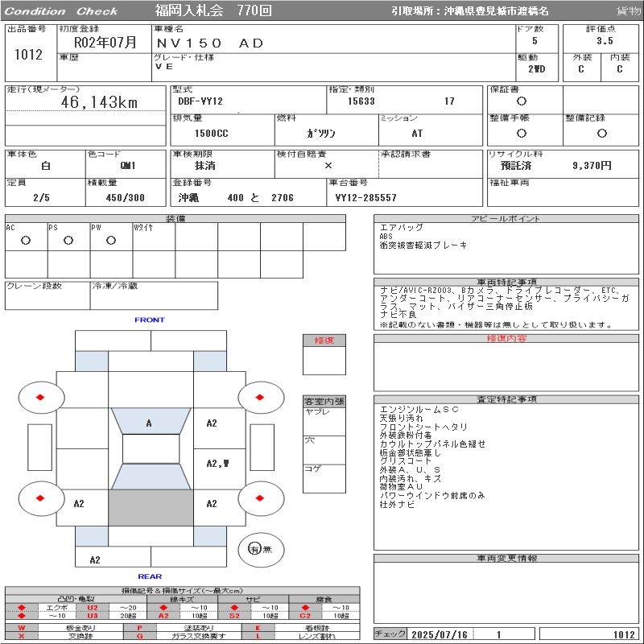Click the 衝突被害軽減ブレーキ appeal point
The image size is (644, 644).
[x=423, y=246]
